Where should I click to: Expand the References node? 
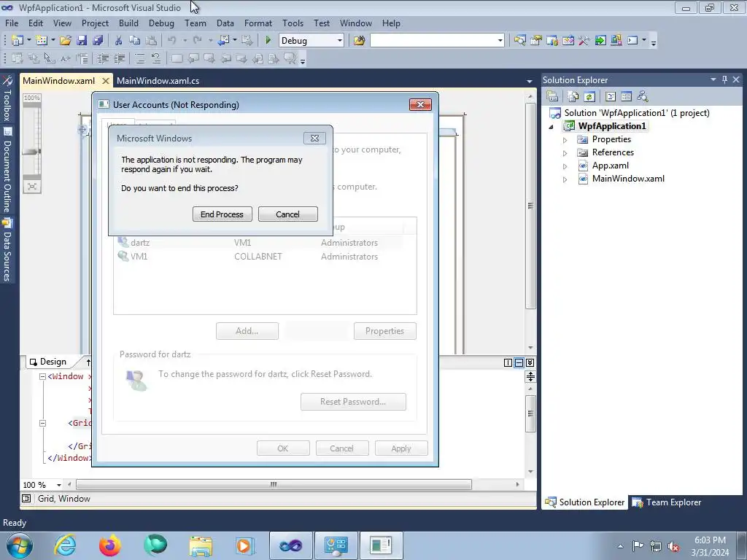pos(565,153)
